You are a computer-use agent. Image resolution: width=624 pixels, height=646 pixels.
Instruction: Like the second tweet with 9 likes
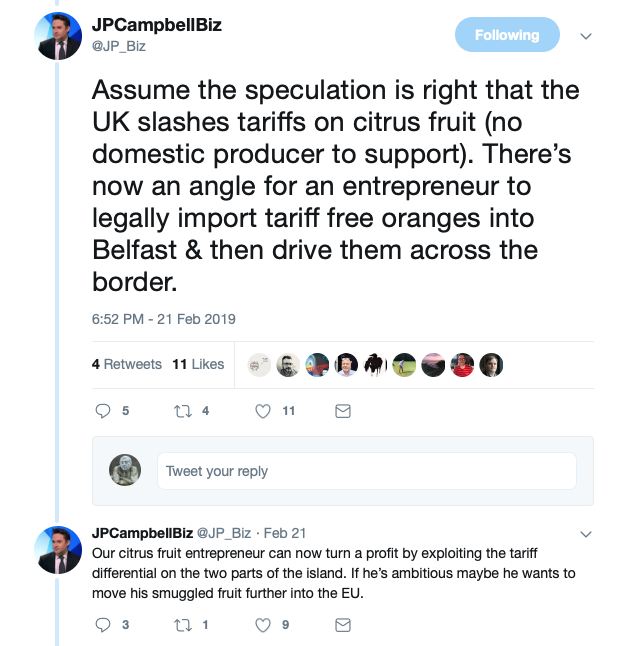[263, 625]
